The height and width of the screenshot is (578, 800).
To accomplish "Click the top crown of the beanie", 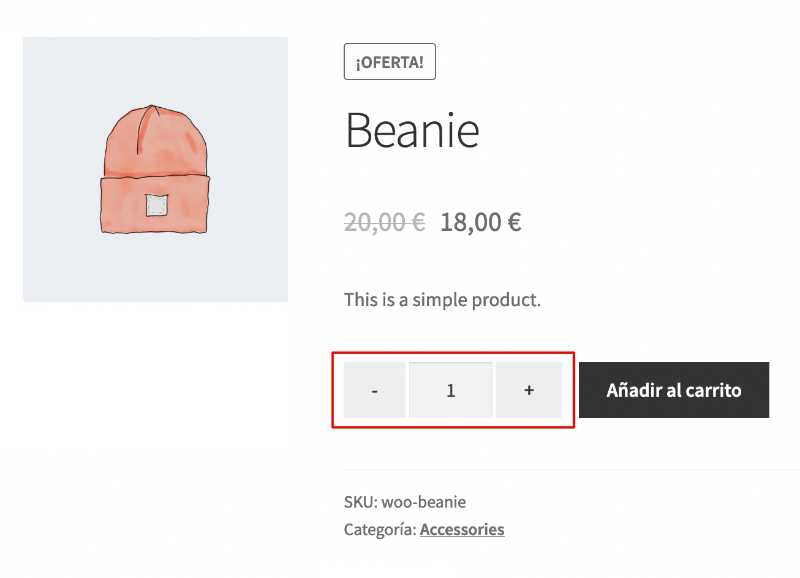I will (x=156, y=138).
